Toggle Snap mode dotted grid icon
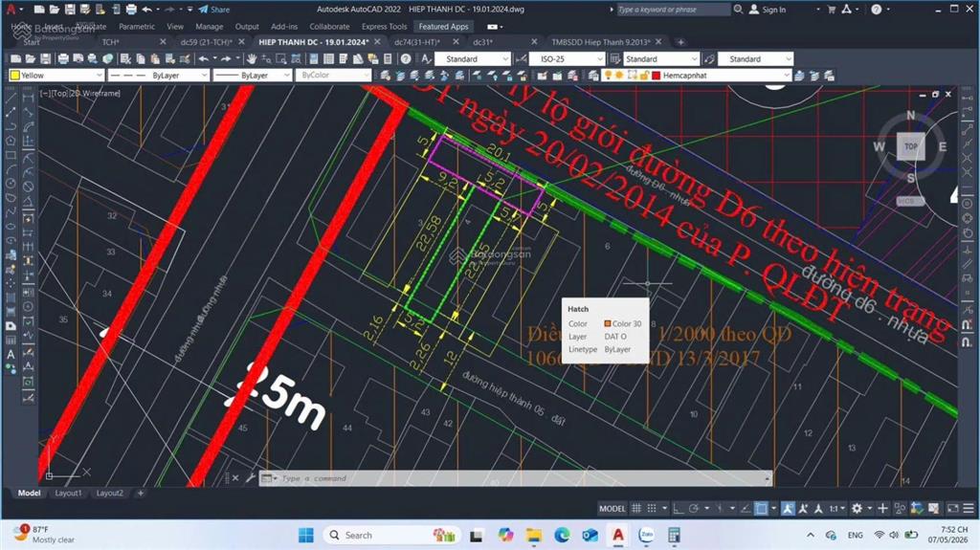The width and height of the screenshot is (980, 550). 651,508
